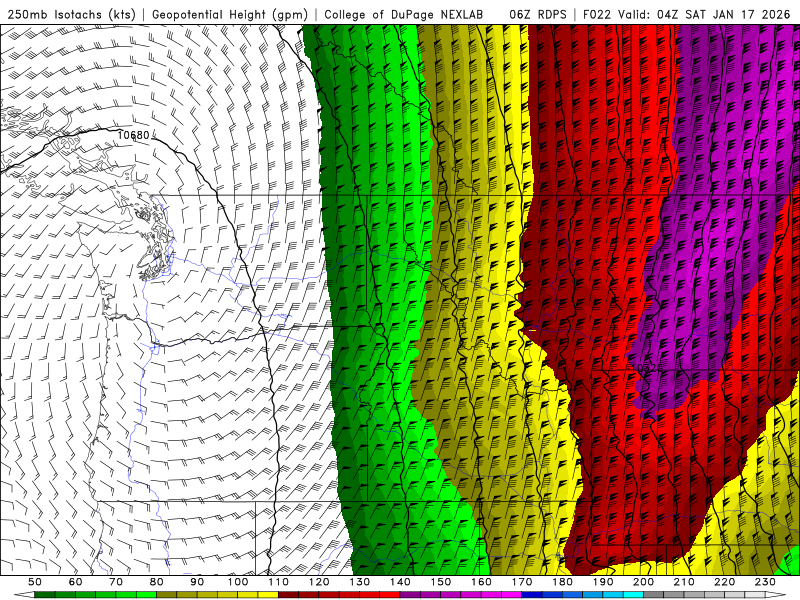Select the cyan swatch before 200

(x=633, y=594)
